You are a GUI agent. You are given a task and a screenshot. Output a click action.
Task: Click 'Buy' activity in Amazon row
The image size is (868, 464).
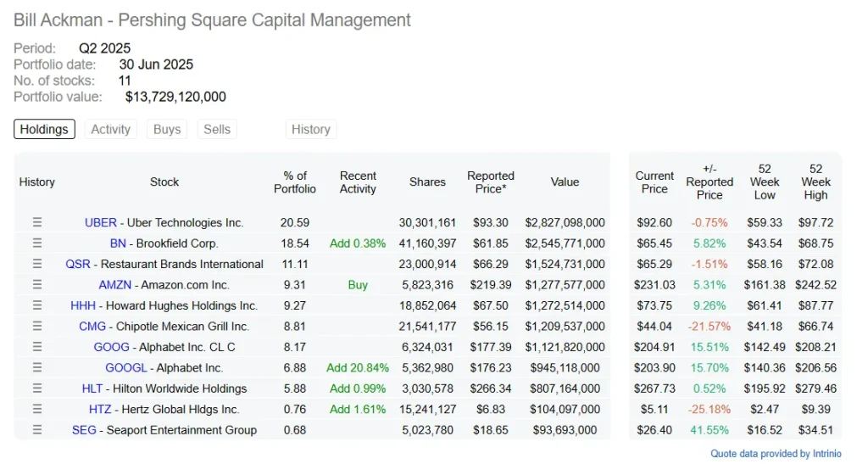pyautogui.click(x=358, y=285)
